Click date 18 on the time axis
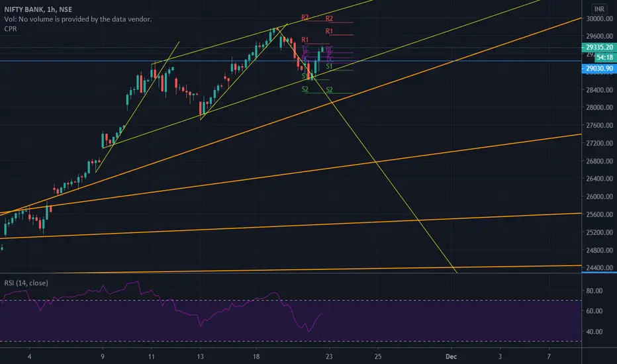This screenshot has width=617, height=364. pyautogui.click(x=256, y=357)
